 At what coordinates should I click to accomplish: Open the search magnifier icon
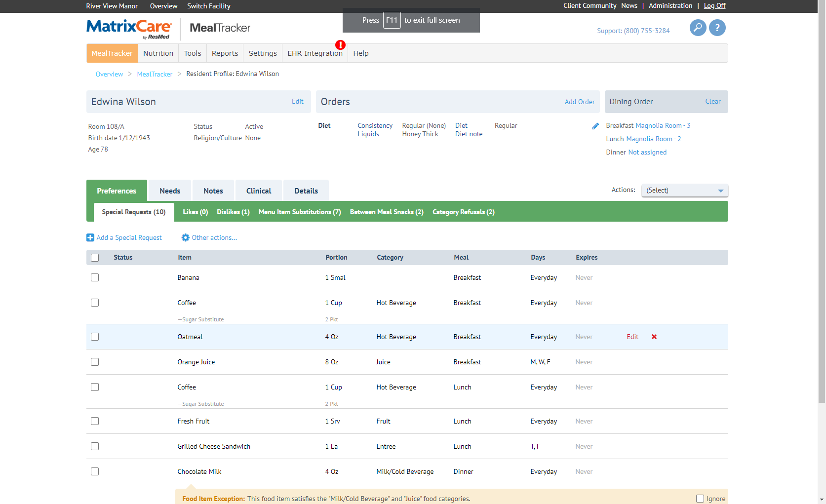(x=698, y=28)
